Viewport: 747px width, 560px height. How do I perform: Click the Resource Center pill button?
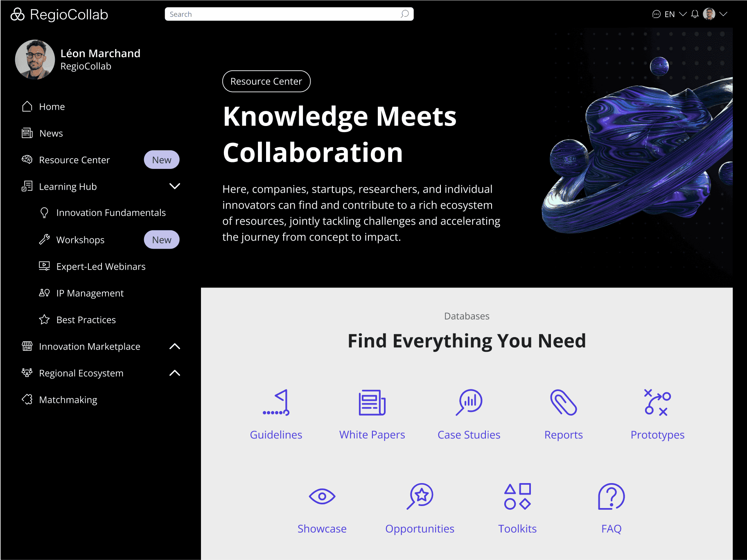[266, 81]
